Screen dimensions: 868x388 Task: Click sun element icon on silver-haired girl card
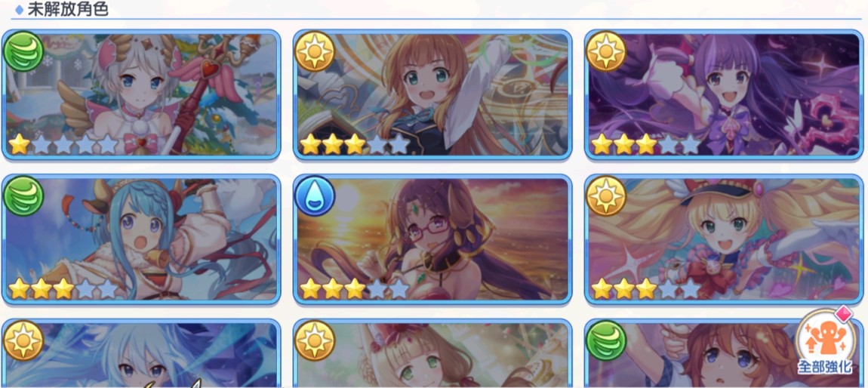[23, 340]
